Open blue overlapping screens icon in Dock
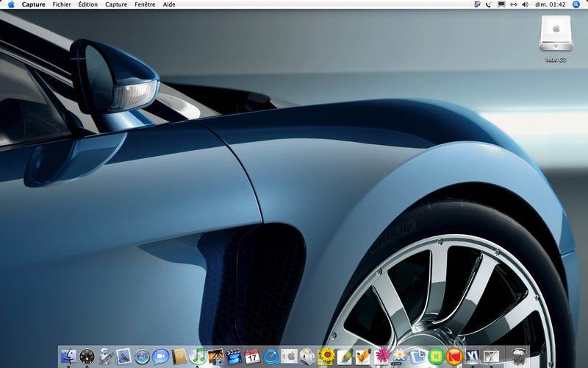This screenshot has width=588, height=368. coord(417,356)
